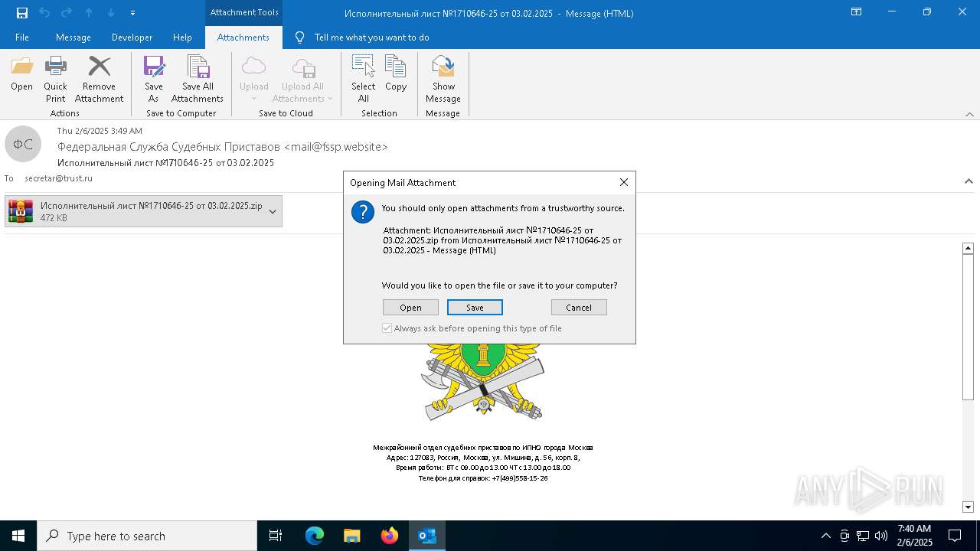Viewport: 980px width, 551px height.
Task: Click the Outlook taskbar icon
Action: pyautogui.click(x=427, y=536)
